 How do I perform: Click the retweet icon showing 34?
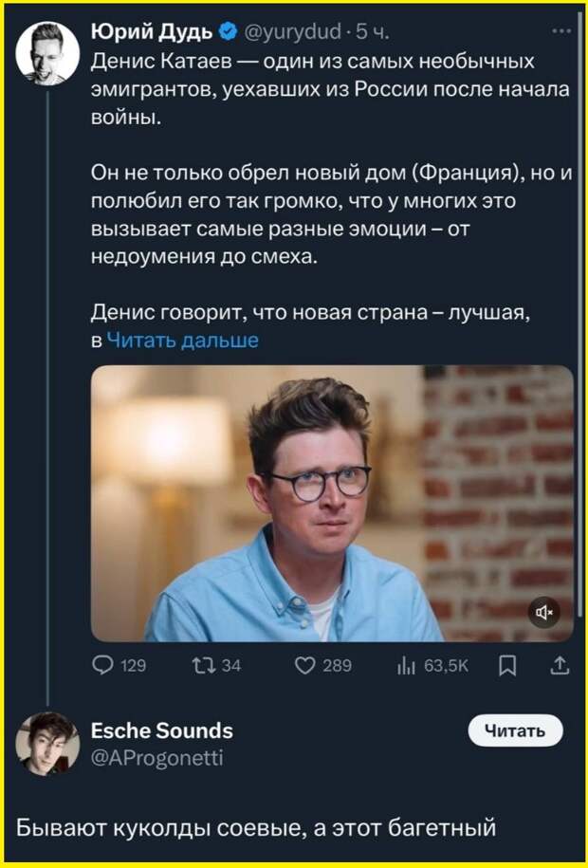(x=199, y=665)
